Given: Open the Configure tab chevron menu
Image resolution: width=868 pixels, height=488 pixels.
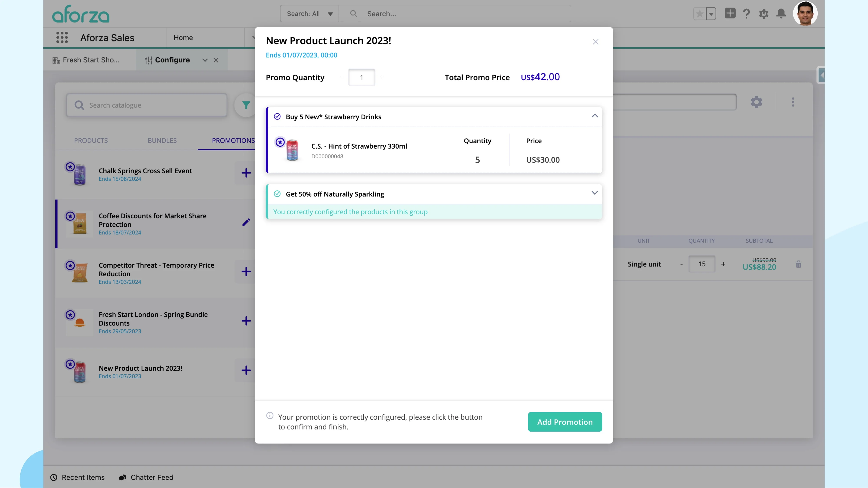Looking at the screenshot, I should pos(205,60).
